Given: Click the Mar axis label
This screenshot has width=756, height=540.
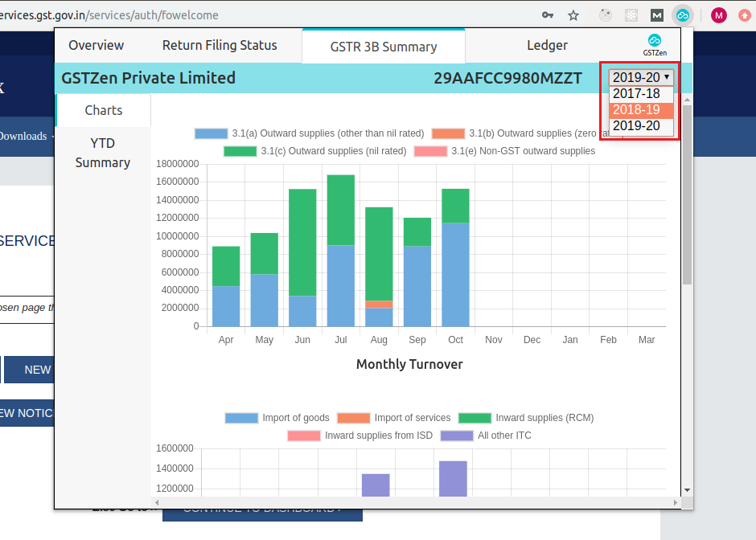Looking at the screenshot, I should [x=647, y=340].
